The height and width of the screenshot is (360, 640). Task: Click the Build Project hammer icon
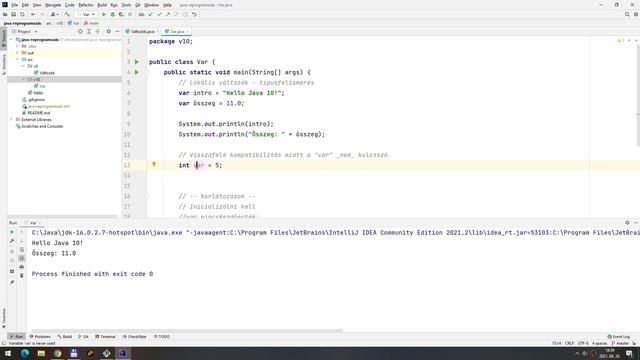(67, 14)
